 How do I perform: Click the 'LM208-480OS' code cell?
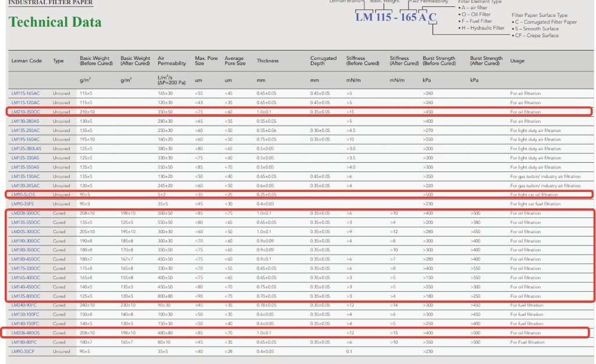click(x=26, y=333)
